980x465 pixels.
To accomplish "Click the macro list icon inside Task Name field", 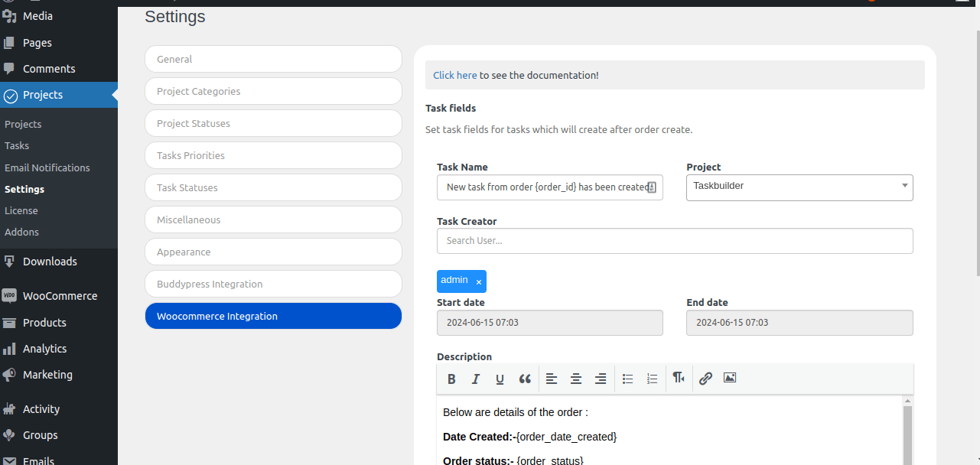I will pos(652,187).
